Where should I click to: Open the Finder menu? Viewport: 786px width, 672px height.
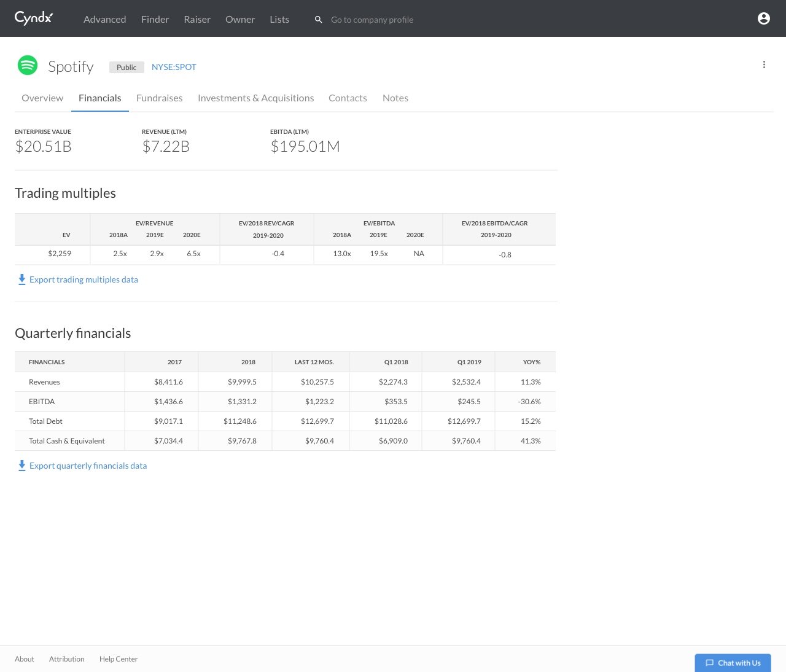click(155, 19)
